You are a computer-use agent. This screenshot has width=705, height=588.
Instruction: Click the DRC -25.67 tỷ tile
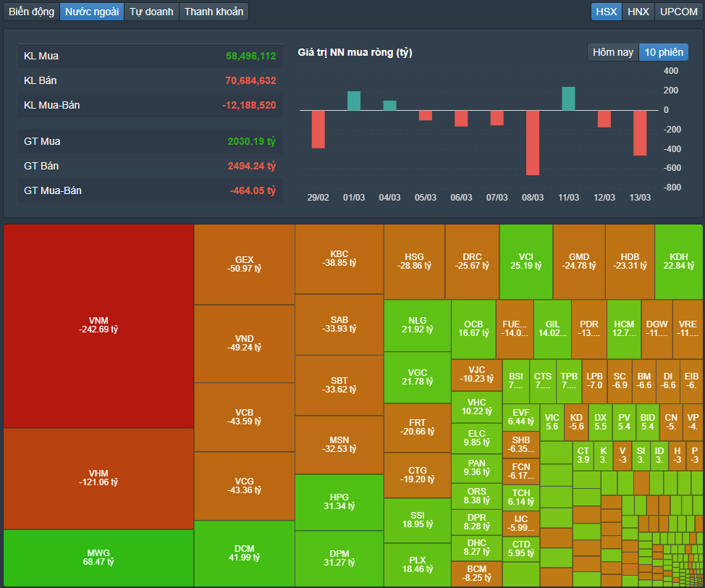[472, 262]
